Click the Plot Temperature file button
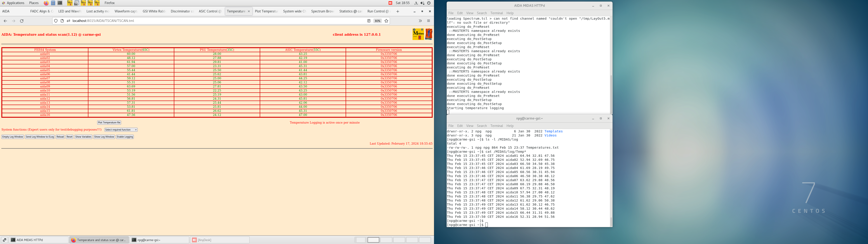This screenshot has height=244, width=868. (x=109, y=123)
